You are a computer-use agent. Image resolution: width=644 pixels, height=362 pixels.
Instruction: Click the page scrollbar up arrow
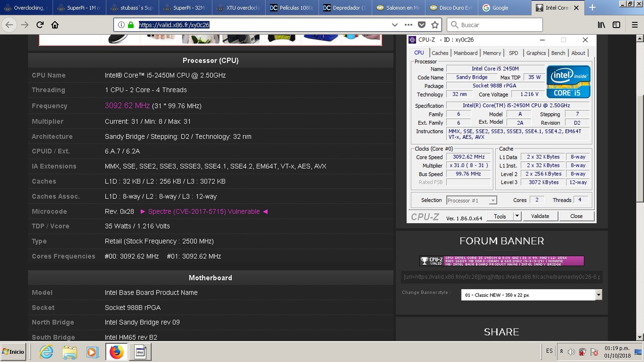[640, 39]
